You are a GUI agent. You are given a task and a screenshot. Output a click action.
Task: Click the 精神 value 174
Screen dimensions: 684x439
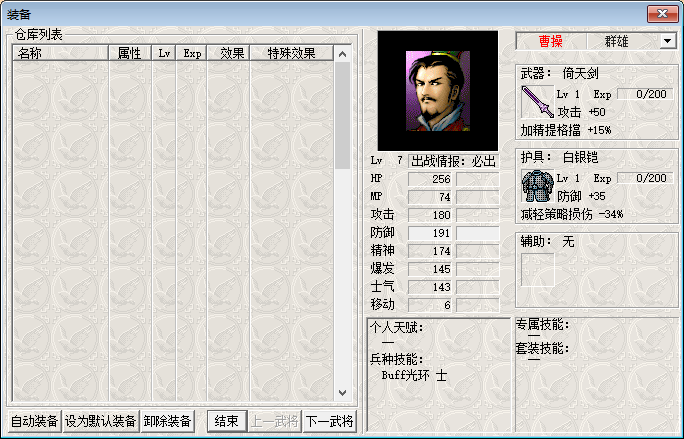click(430, 251)
